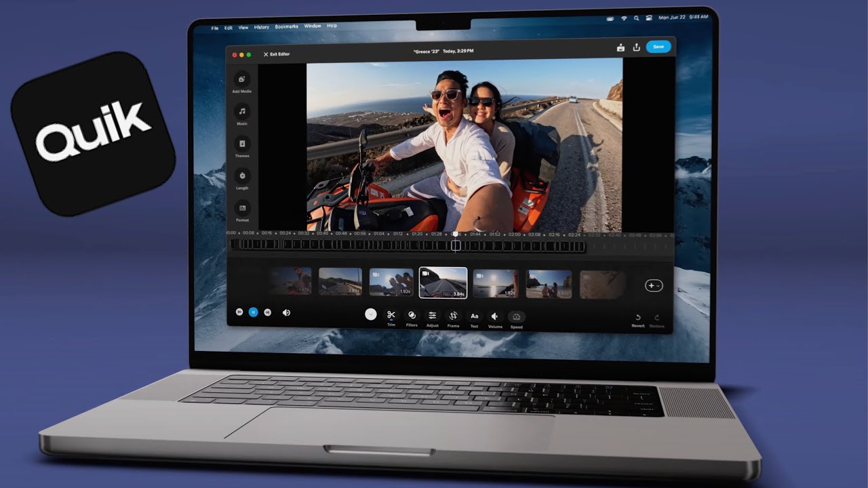The image size is (868, 488).
Task: Click the Wi-Fi status icon
Action: (x=624, y=18)
